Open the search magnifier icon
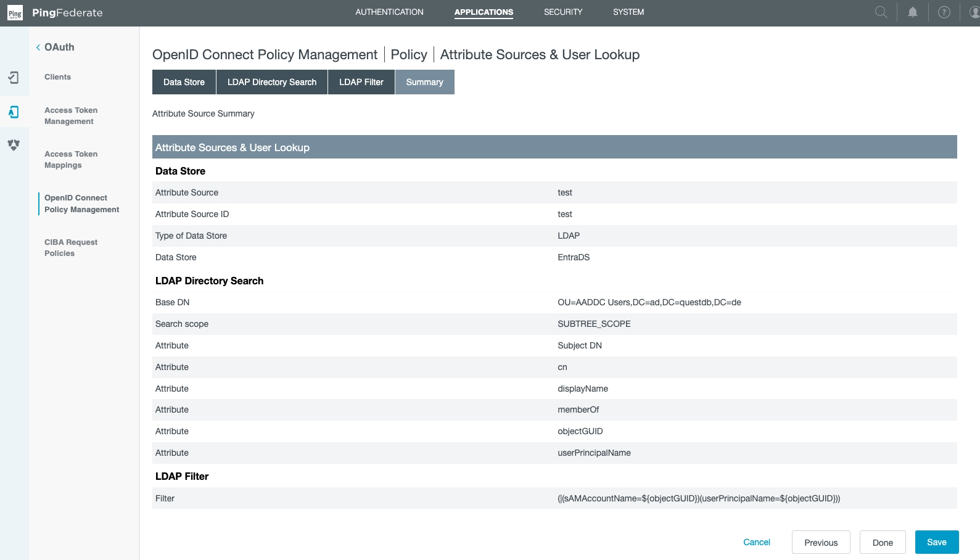The height and width of the screenshot is (560, 980). (x=881, y=12)
